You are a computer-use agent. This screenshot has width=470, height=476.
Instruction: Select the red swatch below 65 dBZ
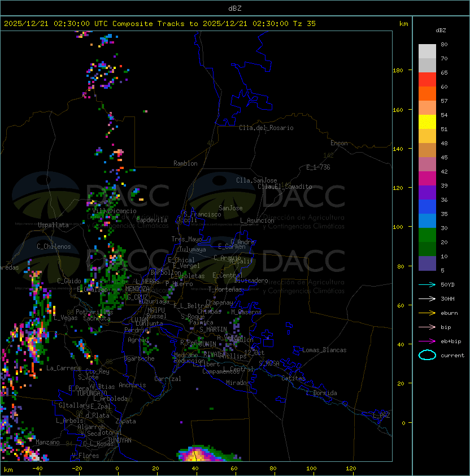[x=427, y=80]
